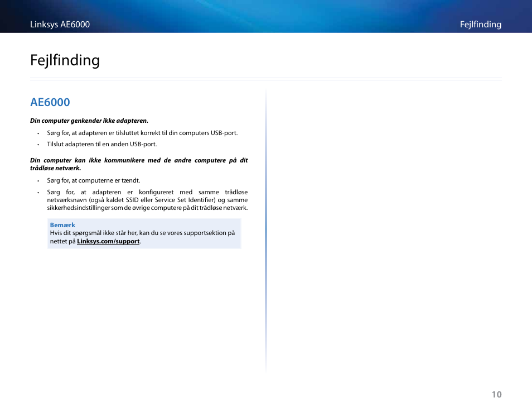Open the Linksys.com/support link

(x=108, y=241)
